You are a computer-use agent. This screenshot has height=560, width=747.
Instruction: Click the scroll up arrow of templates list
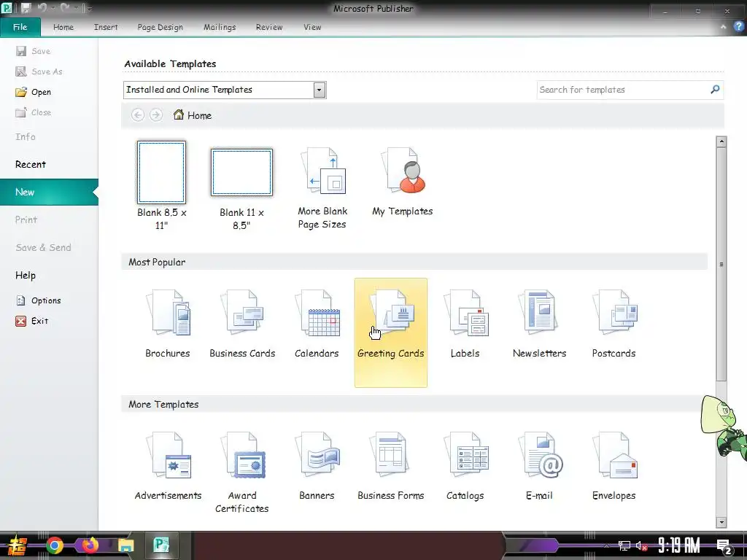[721, 141]
